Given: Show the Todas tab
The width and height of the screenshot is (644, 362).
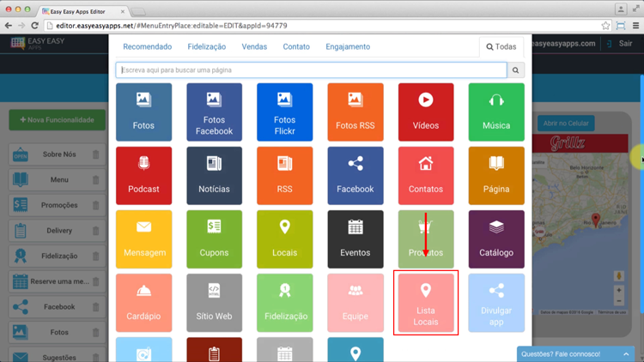Looking at the screenshot, I should [x=501, y=47].
